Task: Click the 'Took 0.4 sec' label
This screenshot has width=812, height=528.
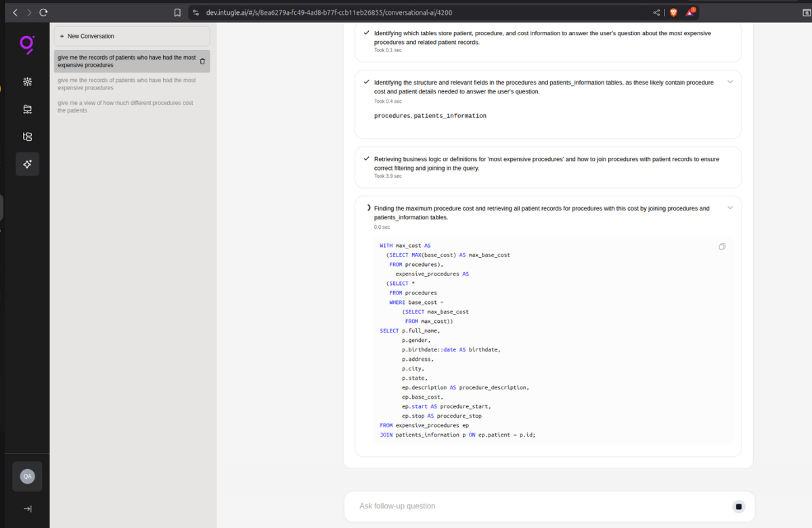Action: pyautogui.click(x=388, y=101)
